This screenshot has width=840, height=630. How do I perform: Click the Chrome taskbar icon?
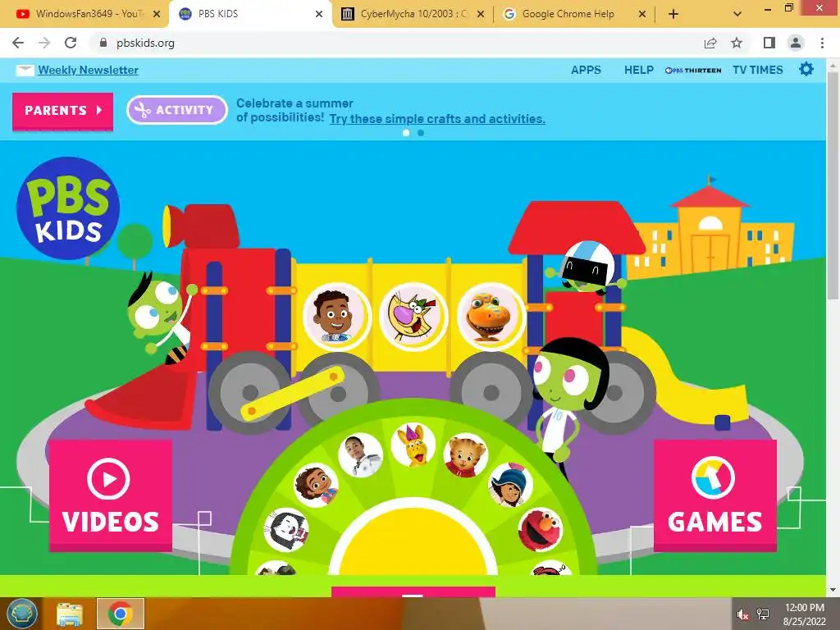click(x=121, y=614)
